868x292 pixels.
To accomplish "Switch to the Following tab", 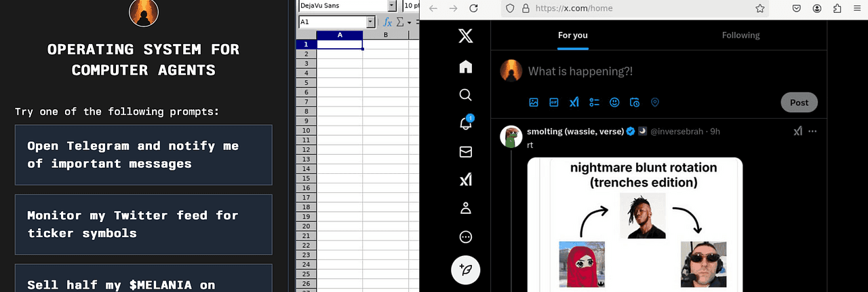I will [x=741, y=35].
